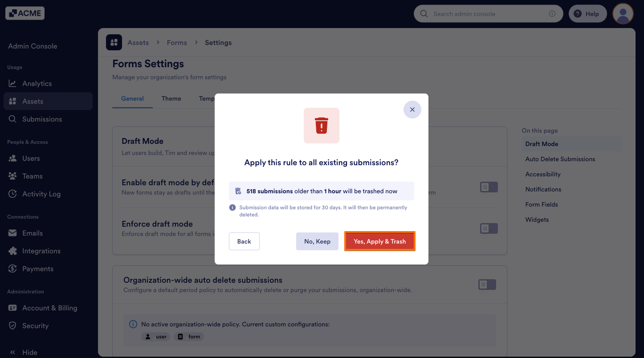This screenshot has width=644, height=358.
Task: Jump to Auto Delete Submissions section
Action: [560, 159]
